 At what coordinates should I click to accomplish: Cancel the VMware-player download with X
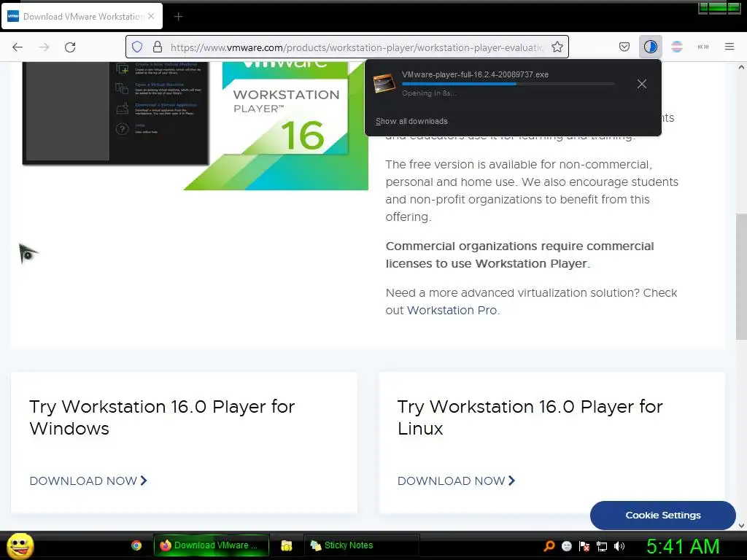pos(642,84)
